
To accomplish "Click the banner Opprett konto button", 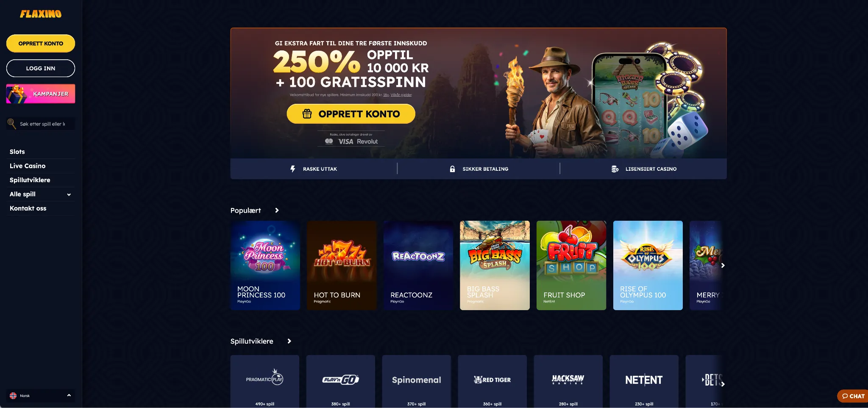I will click(351, 114).
